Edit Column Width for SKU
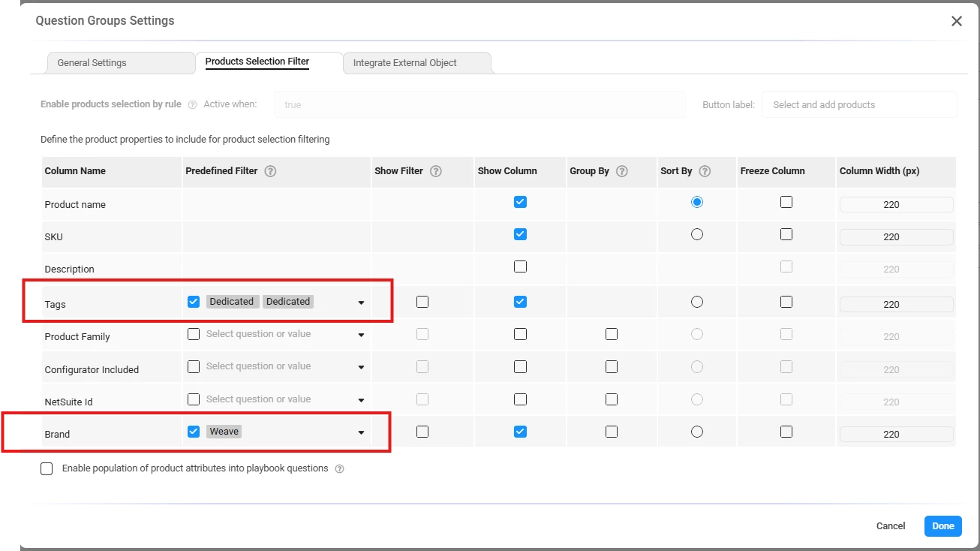This screenshot has width=980, height=551. point(896,236)
